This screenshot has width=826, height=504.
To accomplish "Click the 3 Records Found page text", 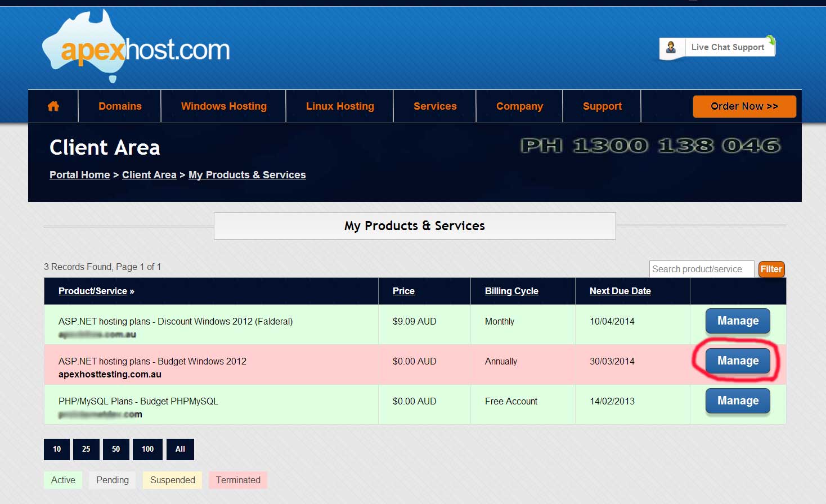I will 102,267.
